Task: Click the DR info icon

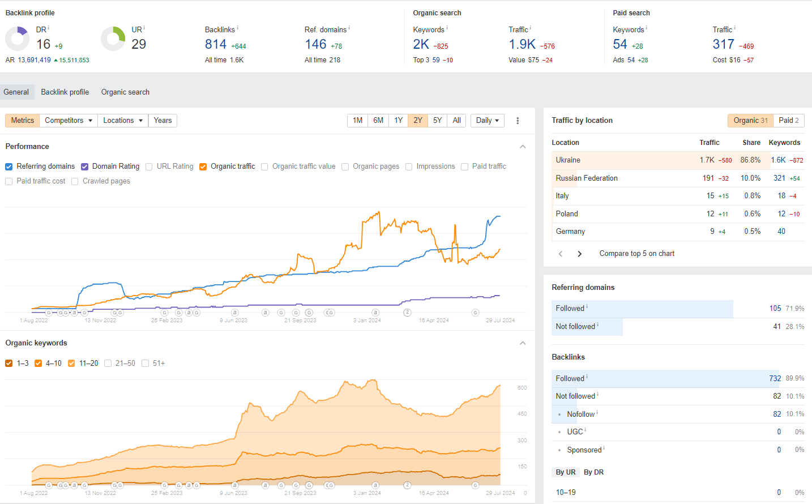Action: [x=49, y=28]
